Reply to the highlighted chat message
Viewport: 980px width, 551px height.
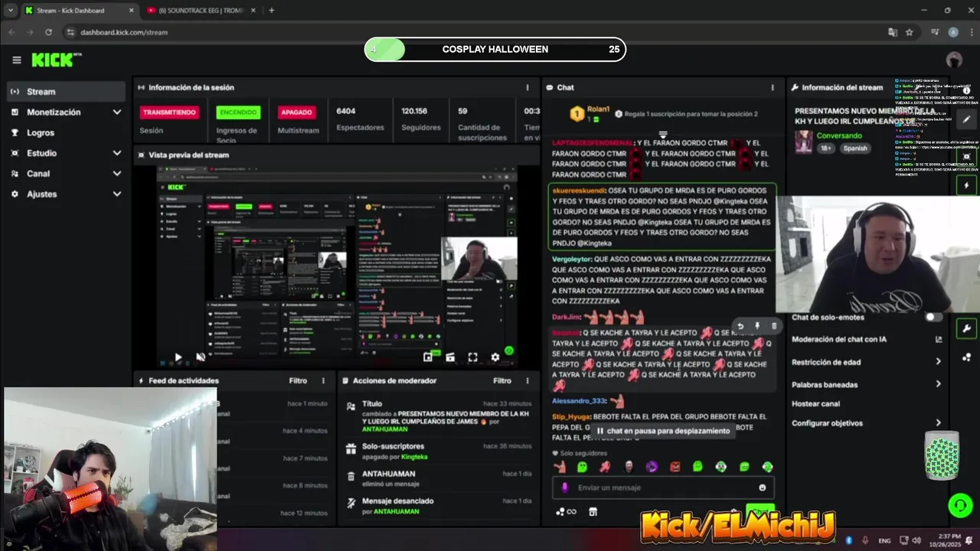740,326
